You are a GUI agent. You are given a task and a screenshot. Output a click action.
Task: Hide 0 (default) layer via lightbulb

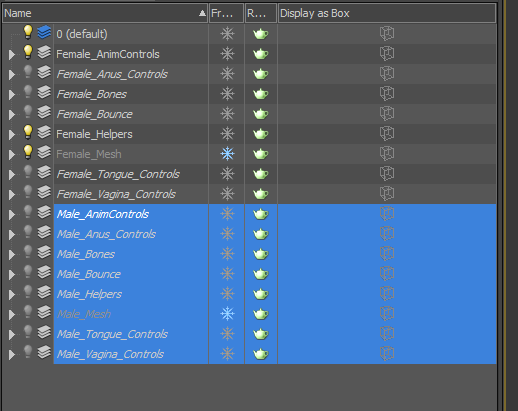pyautogui.click(x=28, y=32)
